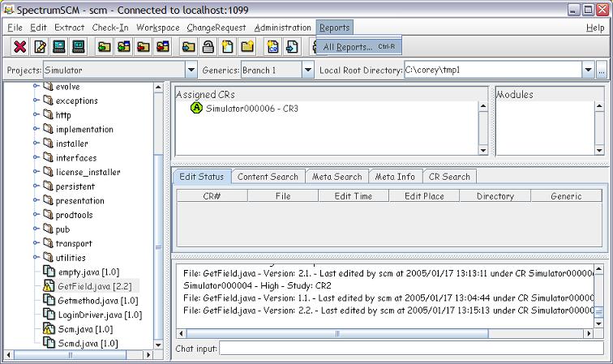This screenshot has width=613, height=364.
Task: Open the Help menu
Action: [595, 28]
